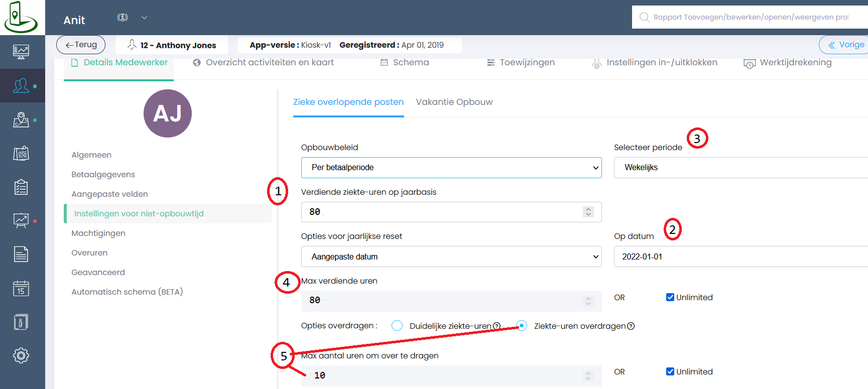
Task: Open the clipboard checklist sidebar icon
Action: pyautogui.click(x=21, y=187)
